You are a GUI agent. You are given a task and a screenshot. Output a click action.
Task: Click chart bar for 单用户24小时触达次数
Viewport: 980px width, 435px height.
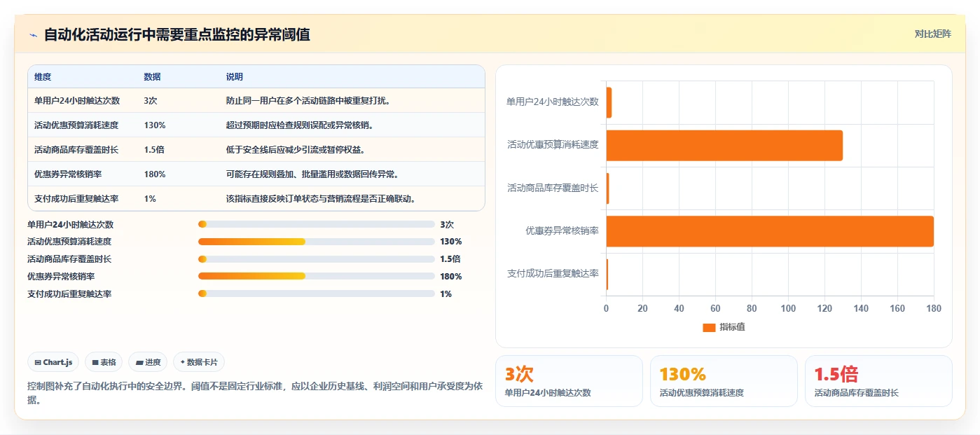(609, 102)
